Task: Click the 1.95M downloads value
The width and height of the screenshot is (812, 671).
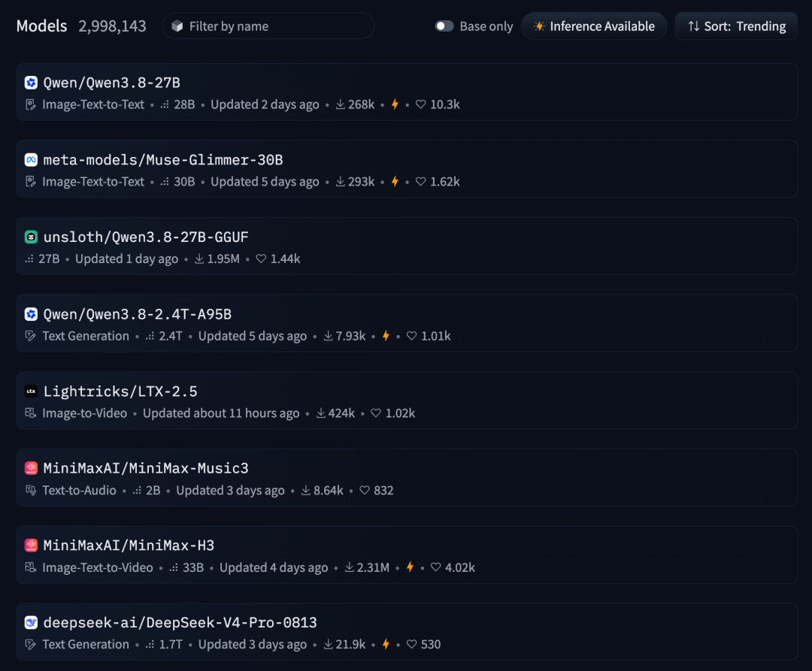Action: 223,258
